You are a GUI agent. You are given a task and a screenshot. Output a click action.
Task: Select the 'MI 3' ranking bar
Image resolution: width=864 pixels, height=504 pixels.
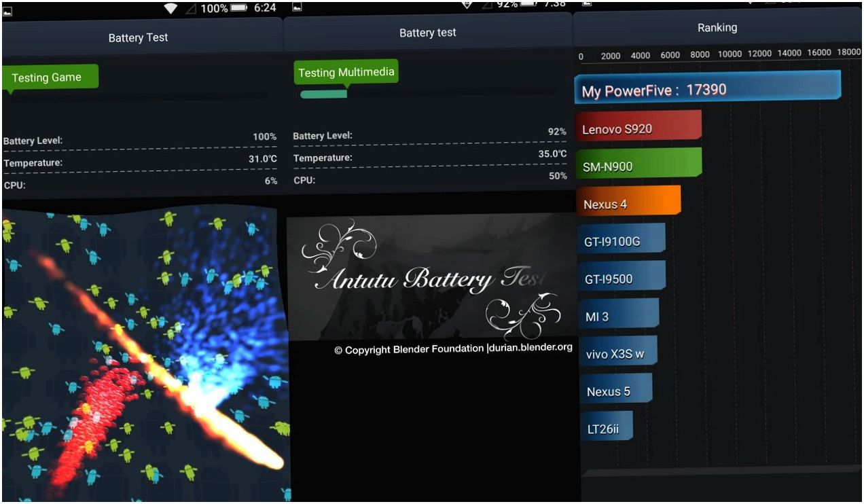pyautogui.click(x=619, y=314)
